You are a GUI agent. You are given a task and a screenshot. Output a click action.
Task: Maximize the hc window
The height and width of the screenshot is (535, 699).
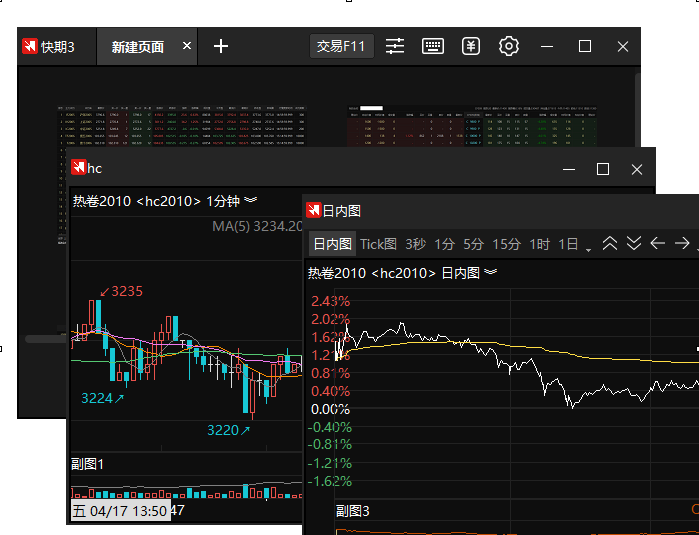[x=603, y=169]
